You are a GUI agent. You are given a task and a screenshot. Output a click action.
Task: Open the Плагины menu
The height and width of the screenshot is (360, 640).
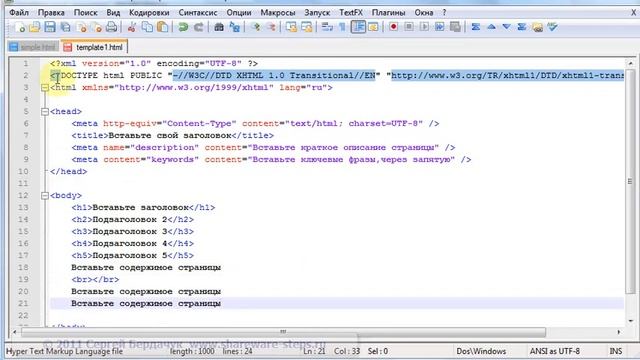(x=388, y=13)
